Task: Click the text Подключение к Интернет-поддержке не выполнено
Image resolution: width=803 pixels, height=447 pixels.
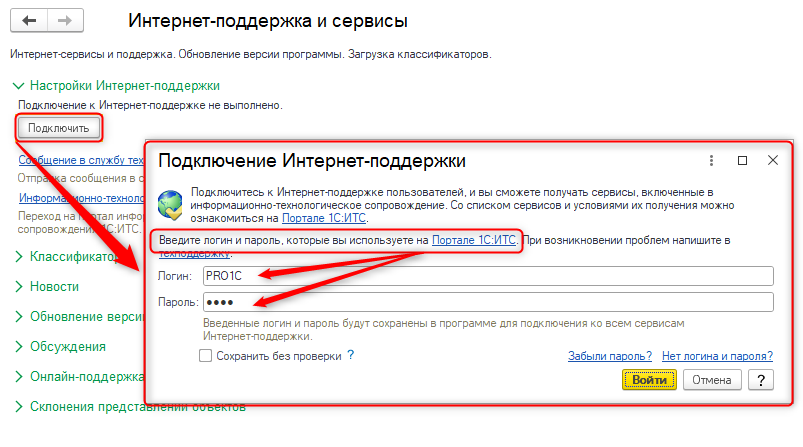Action: coord(150,105)
